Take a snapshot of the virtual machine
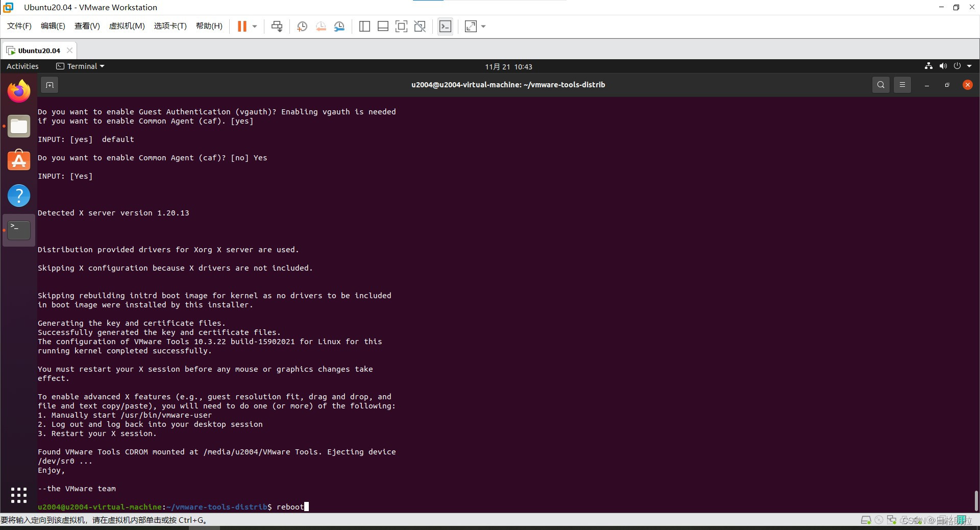980x530 pixels. tap(302, 27)
